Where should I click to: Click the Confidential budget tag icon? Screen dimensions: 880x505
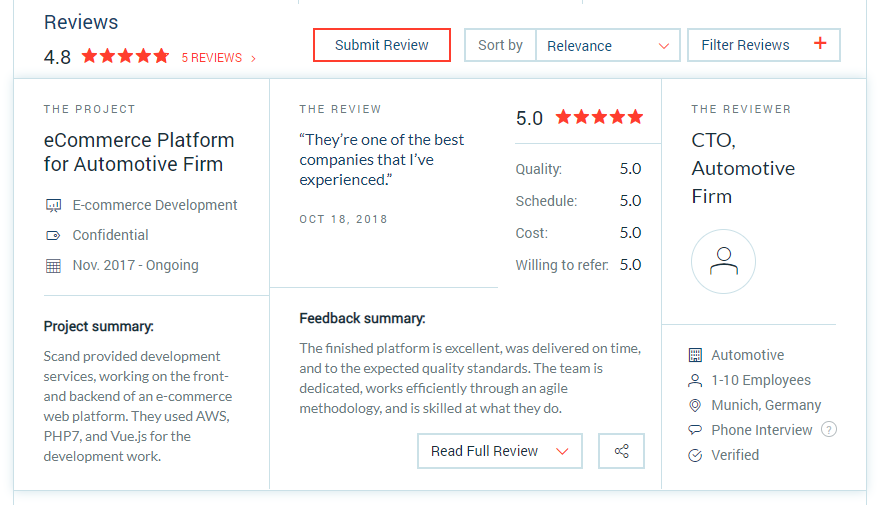(53, 235)
